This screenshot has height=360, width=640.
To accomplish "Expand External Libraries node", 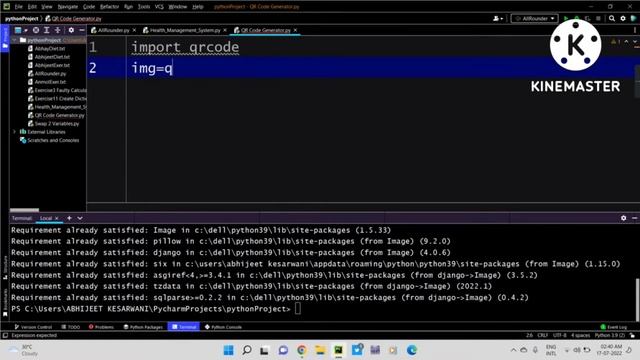I will (x=15, y=132).
